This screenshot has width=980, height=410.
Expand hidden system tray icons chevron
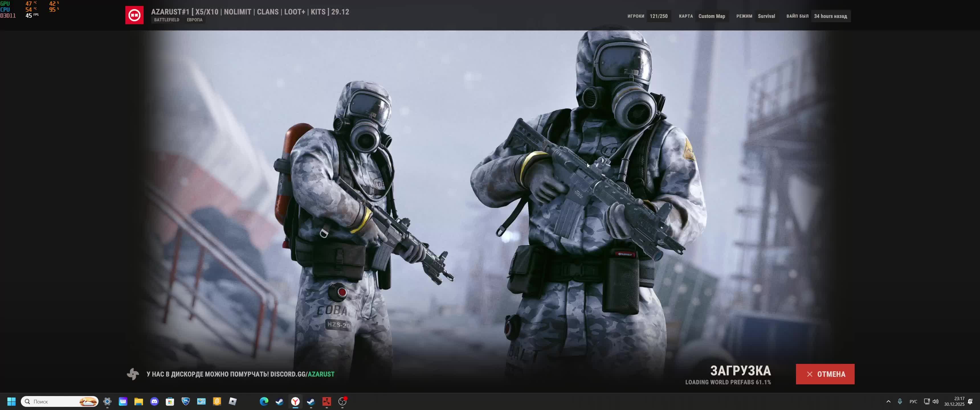tap(888, 401)
